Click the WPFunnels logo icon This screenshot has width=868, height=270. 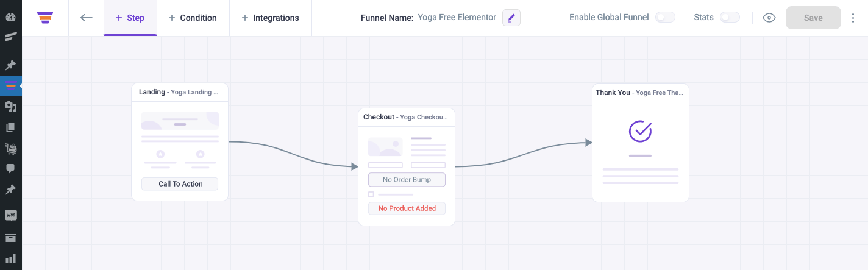45,18
